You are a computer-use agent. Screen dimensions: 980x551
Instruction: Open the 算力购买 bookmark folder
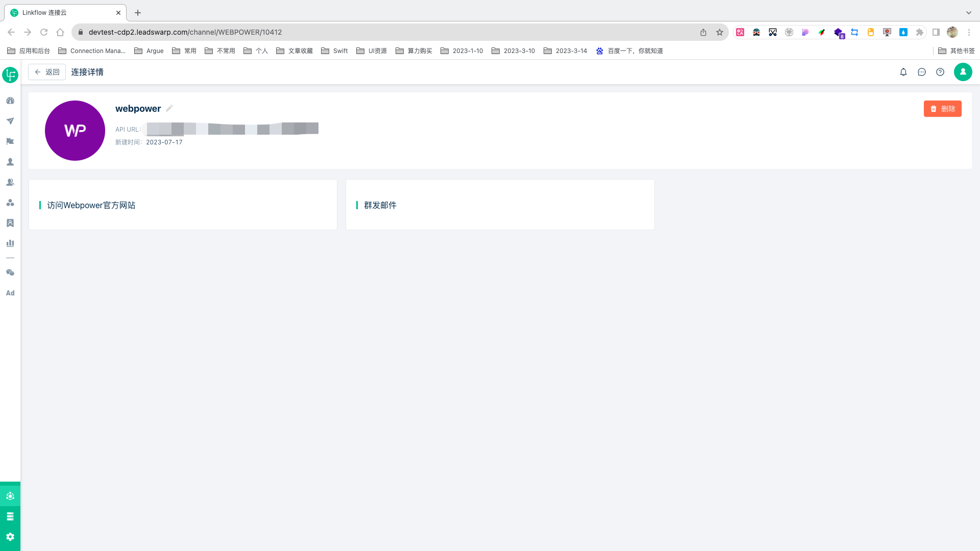(x=414, y=51)
